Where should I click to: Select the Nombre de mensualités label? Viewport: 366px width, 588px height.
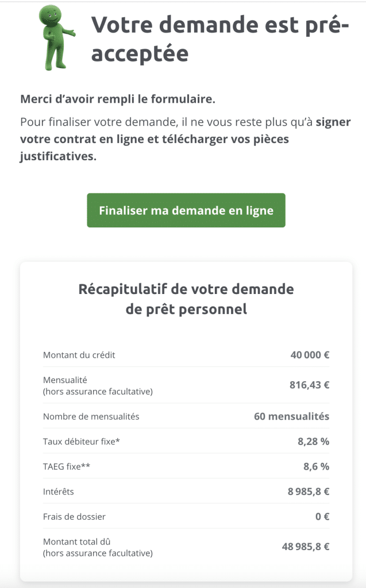[91, 416]
